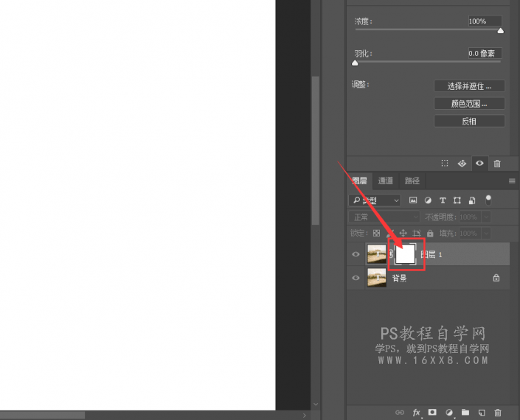
Task: Create new fill or adjustment layer
Action: coord(449,413)
